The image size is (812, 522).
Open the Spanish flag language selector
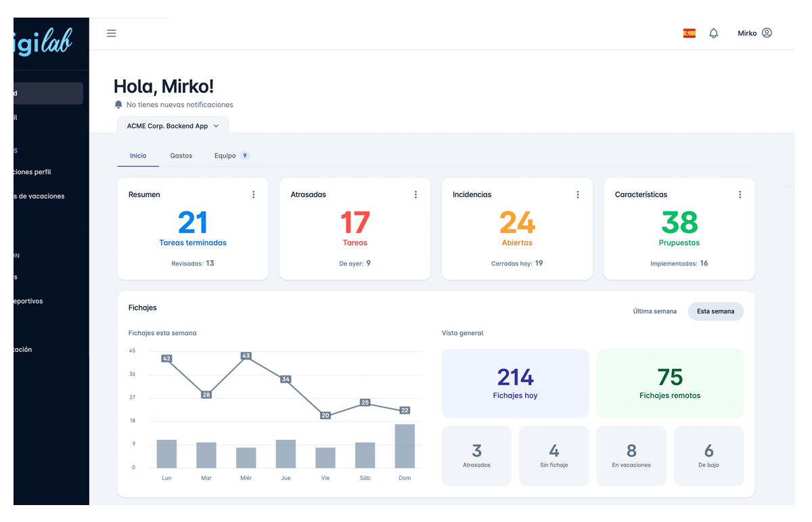tap(690, 33)
